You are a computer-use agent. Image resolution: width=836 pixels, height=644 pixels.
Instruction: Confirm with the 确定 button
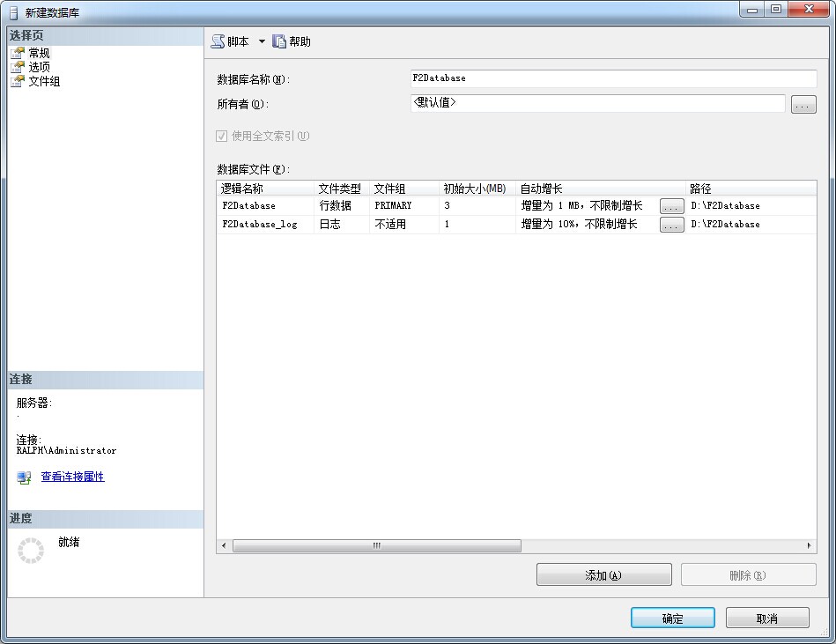pyautogui.click(x=673, y=618)
